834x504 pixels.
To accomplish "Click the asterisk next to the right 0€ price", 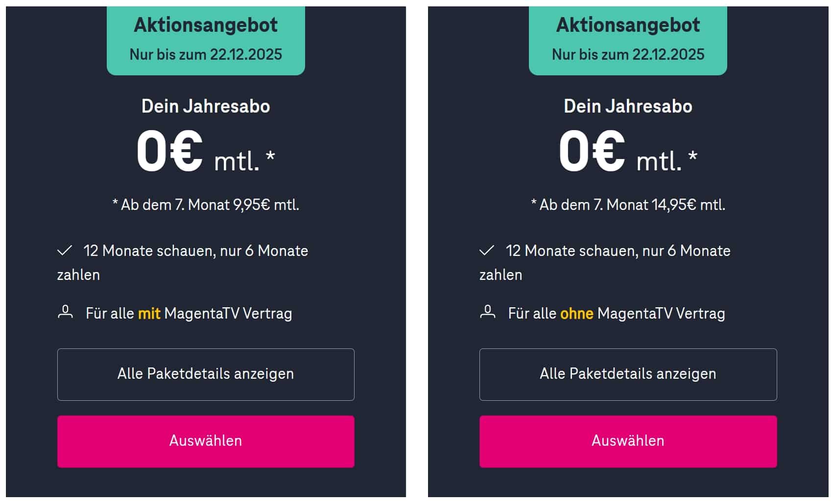I will point(692,156).
